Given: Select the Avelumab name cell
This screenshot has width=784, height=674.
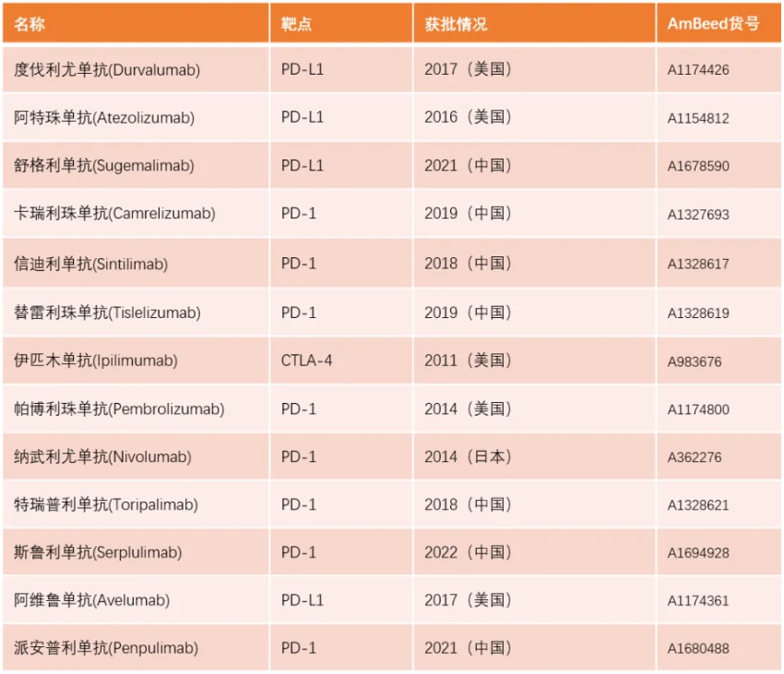Looking at the screenshot, I should (92, 600).
